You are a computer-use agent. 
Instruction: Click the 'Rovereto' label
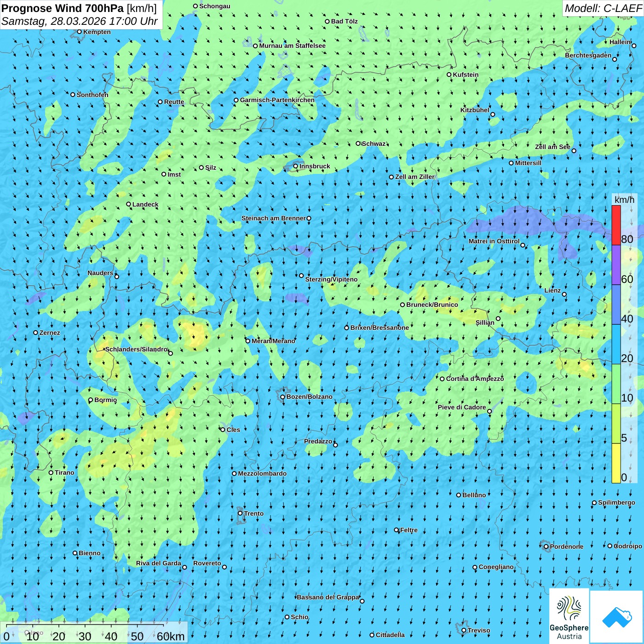207,563
